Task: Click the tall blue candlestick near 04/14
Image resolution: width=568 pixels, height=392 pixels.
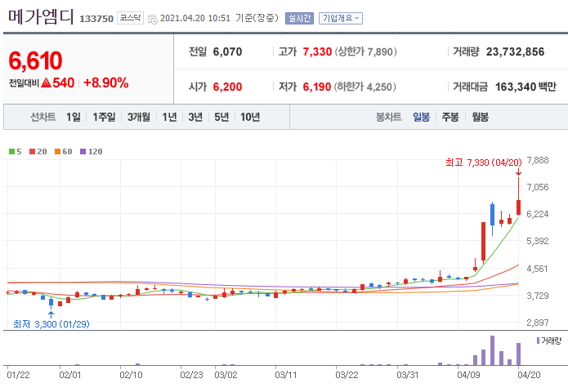Action: tap(492, 216)
